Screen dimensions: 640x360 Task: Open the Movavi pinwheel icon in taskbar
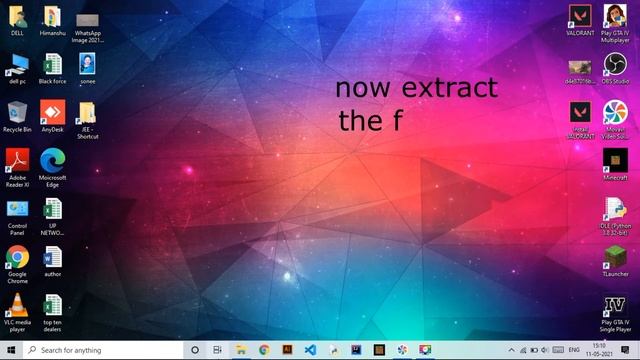[402, 350]
